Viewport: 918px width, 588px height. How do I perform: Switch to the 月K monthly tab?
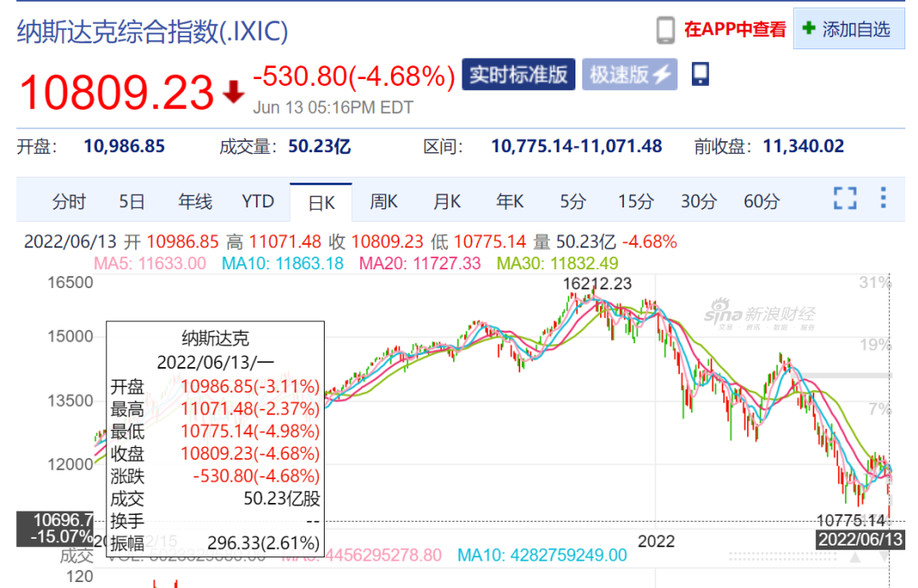click(446, 201)
